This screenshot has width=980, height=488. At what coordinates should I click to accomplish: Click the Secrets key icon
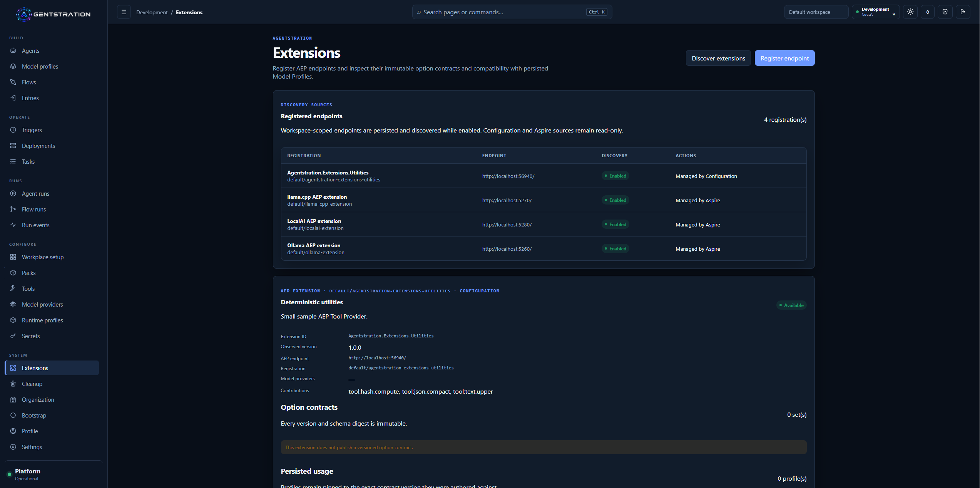pyautogui.click(x=13, y=336)
